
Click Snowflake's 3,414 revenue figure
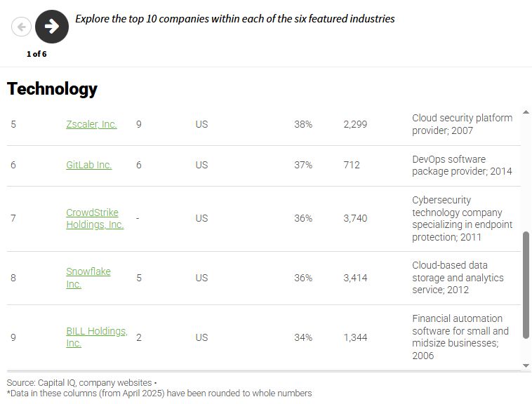(x=355, y=278)
